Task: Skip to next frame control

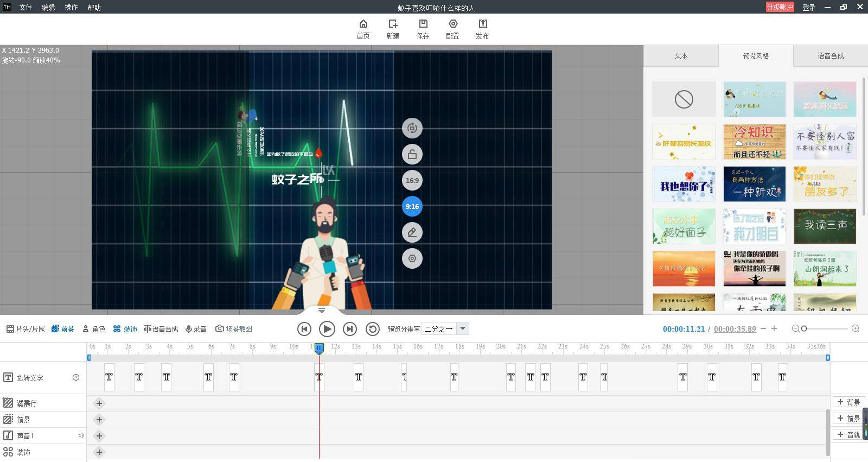Action: pyautogui.click(x=350, y=329)
